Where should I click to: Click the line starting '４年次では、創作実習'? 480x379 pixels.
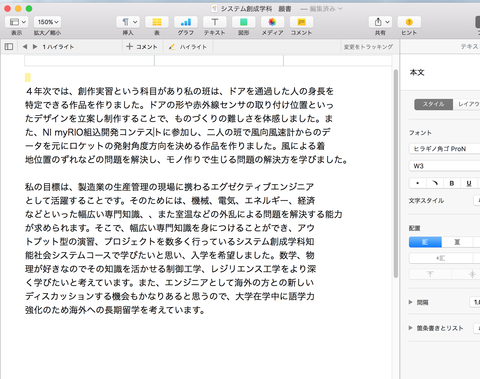pos(179,91)
